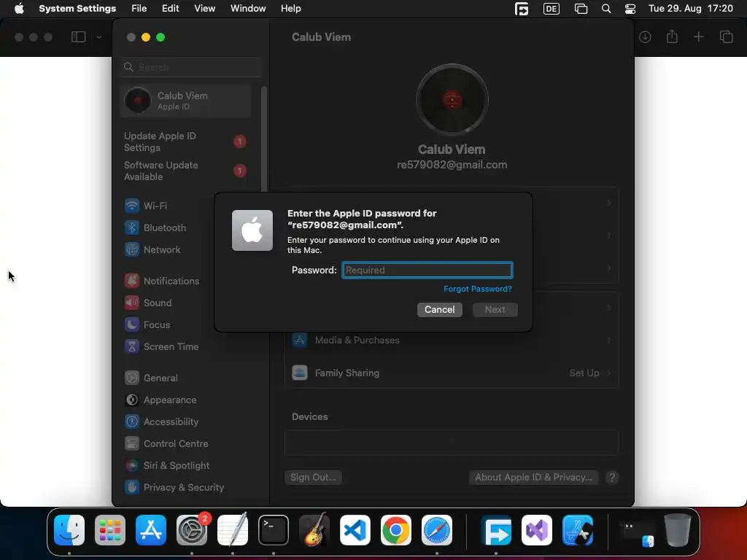
Task: Open Trash in the Dock
Action: (678, 530)
